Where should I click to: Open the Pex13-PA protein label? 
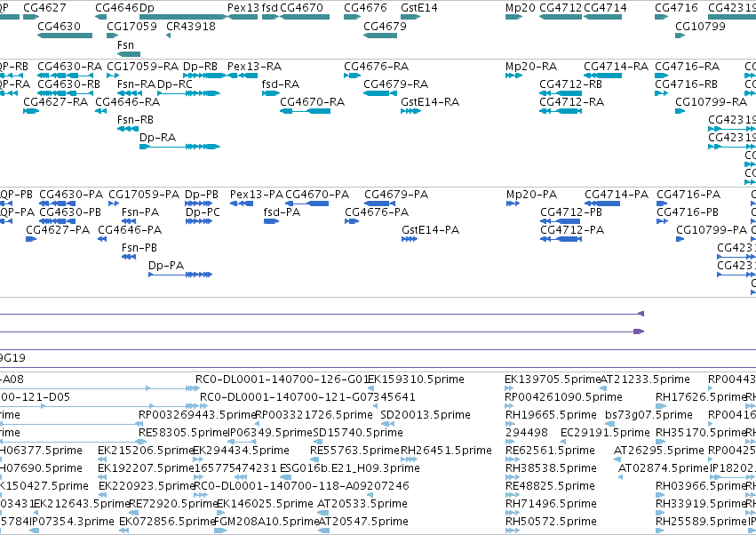257,195
